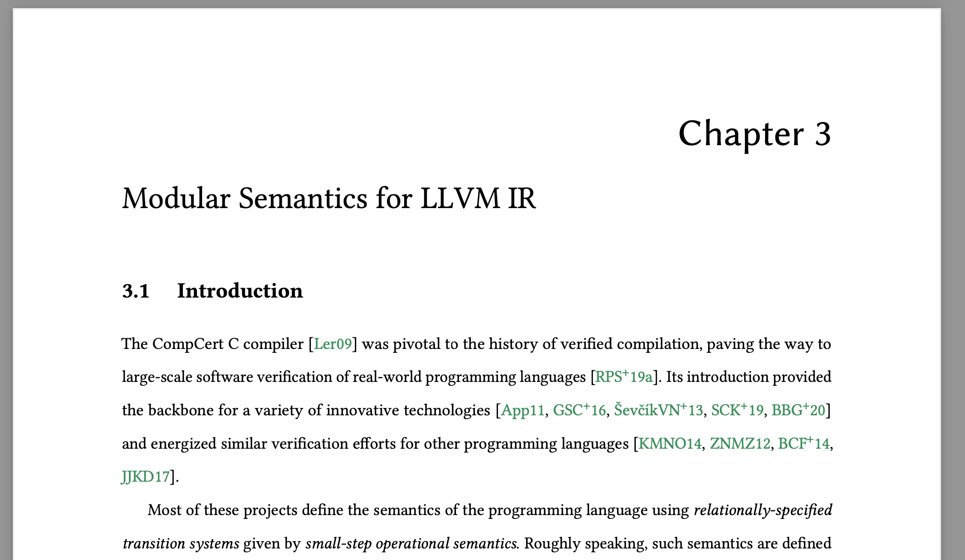Follow the SCK+19 citation link

pos(737,411)
